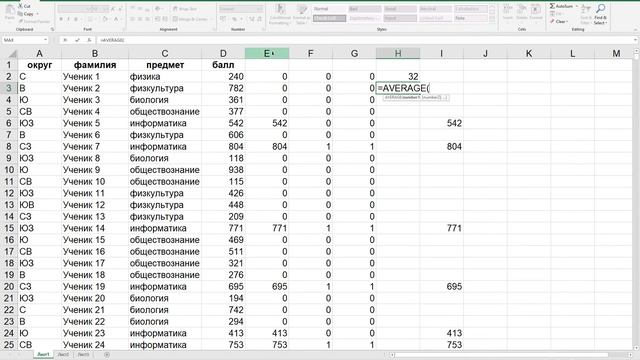
Task: Open the AutoSum dropdown arrow
Action: (x=576, y=6)
